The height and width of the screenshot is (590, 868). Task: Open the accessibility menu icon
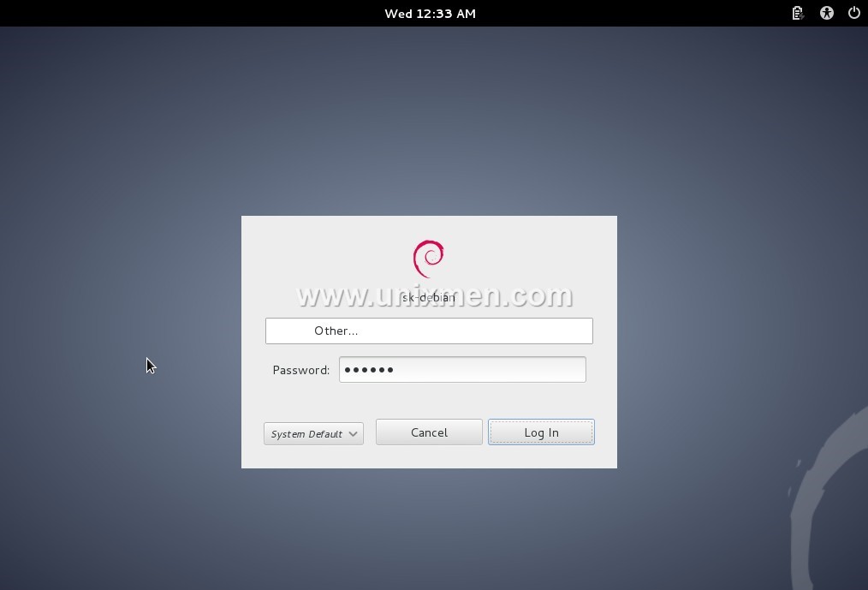pyautogui.click(x=826, y=14)
